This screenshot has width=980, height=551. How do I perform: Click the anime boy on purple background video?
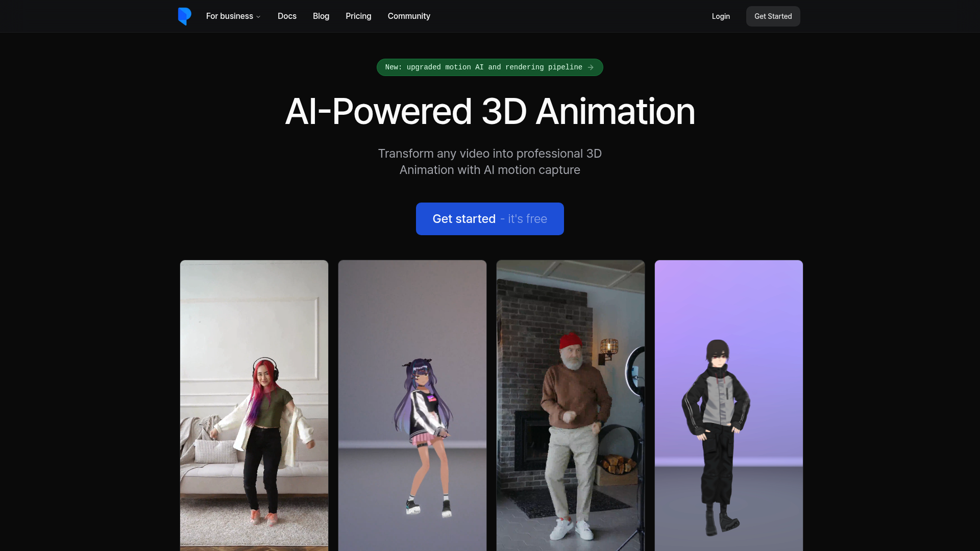pos(728,406)
